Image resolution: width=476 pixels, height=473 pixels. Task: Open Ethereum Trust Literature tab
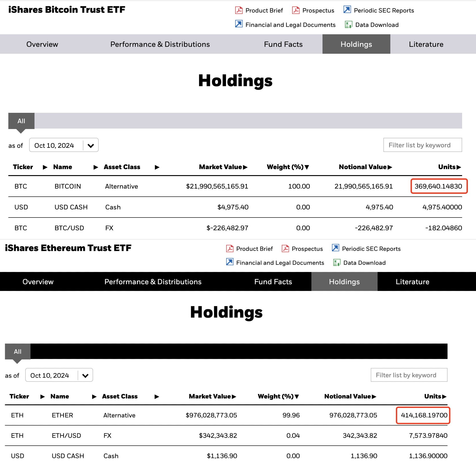click(412, 281)
